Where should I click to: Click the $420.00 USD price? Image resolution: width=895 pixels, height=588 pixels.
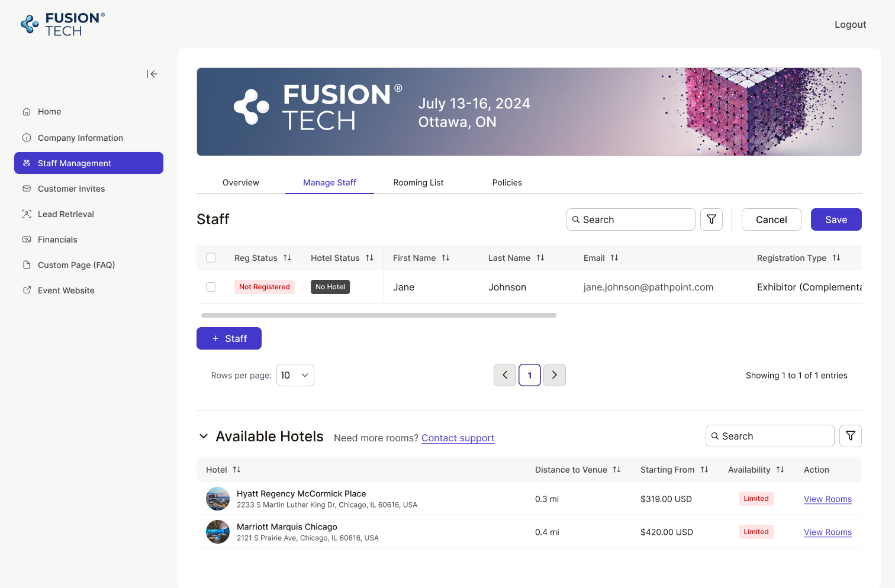click(667, 532)
